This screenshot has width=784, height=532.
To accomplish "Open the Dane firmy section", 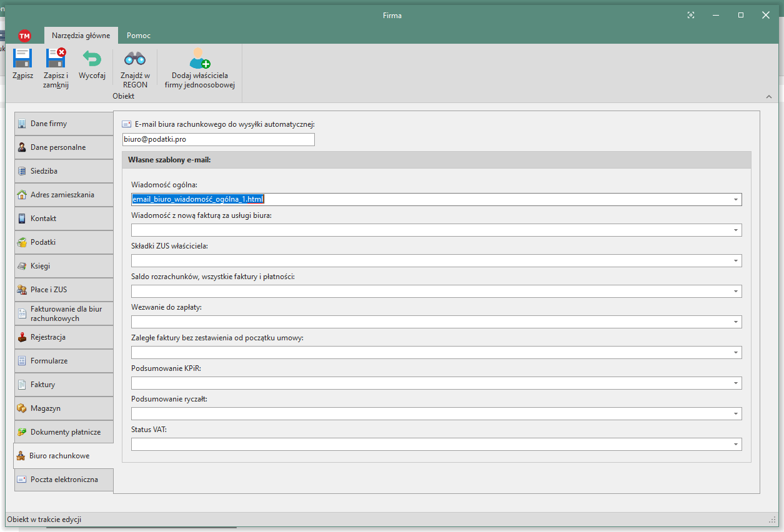I will coord(64,124).
